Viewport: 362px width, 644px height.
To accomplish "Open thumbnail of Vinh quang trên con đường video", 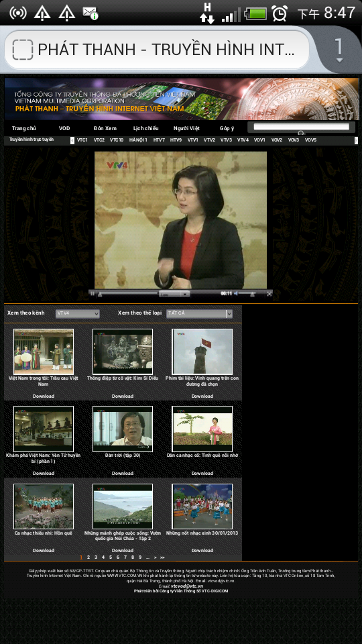I will [202, 351].
